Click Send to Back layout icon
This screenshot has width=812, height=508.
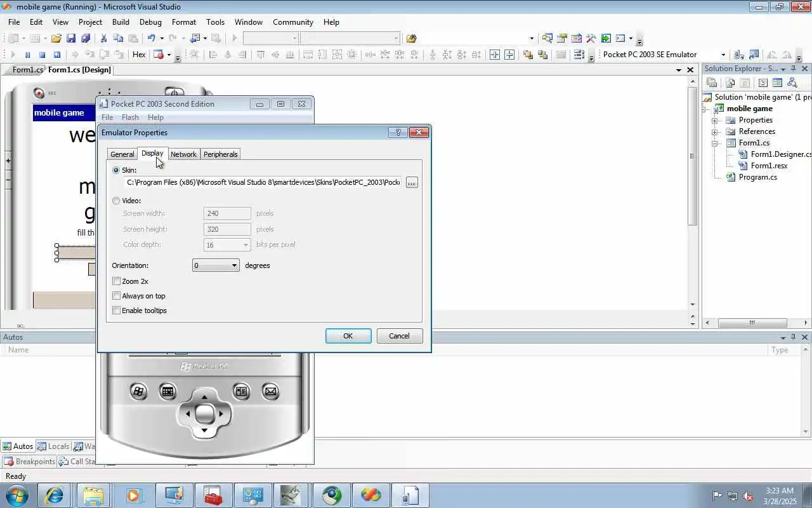click(x=542, y=55)
